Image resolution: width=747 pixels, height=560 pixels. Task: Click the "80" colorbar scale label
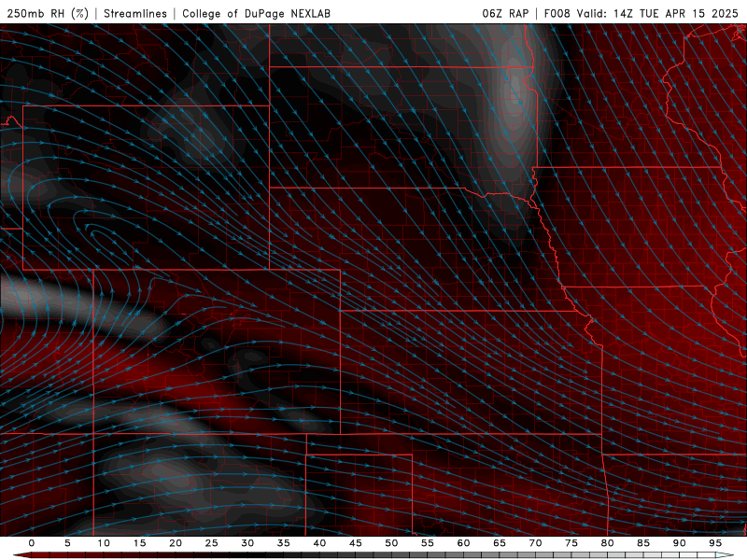click(x=608, y=543)
